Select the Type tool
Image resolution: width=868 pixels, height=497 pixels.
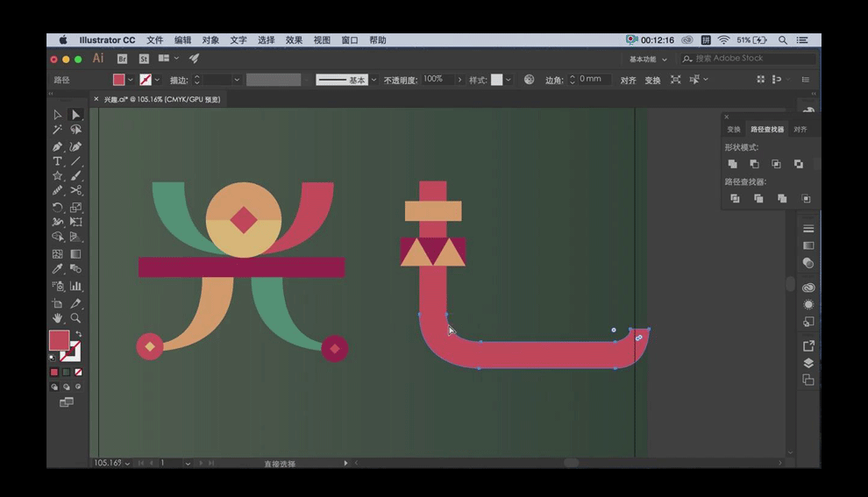(x=58, y=161)
